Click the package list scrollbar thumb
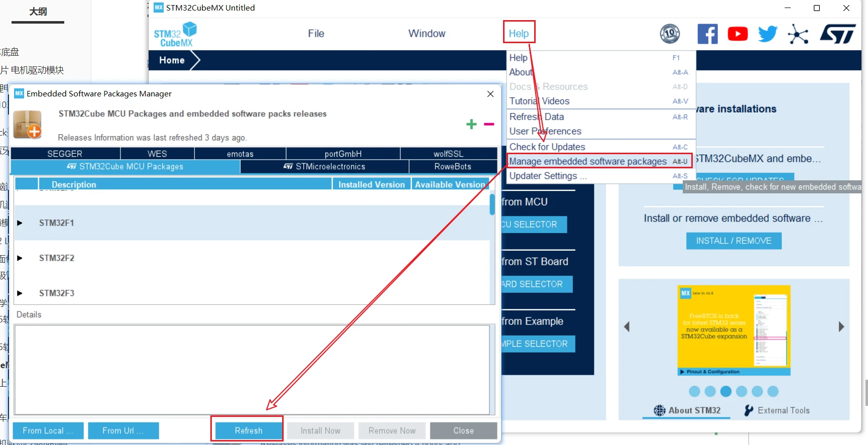This screenshot has width=868, height=445. coord(492,204)
